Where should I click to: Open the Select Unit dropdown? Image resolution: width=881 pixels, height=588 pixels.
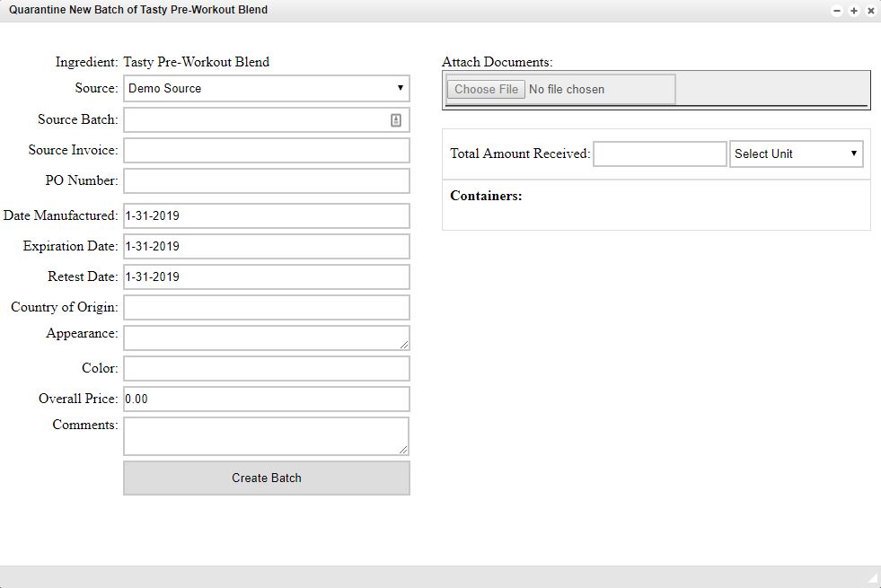(797, 154)
